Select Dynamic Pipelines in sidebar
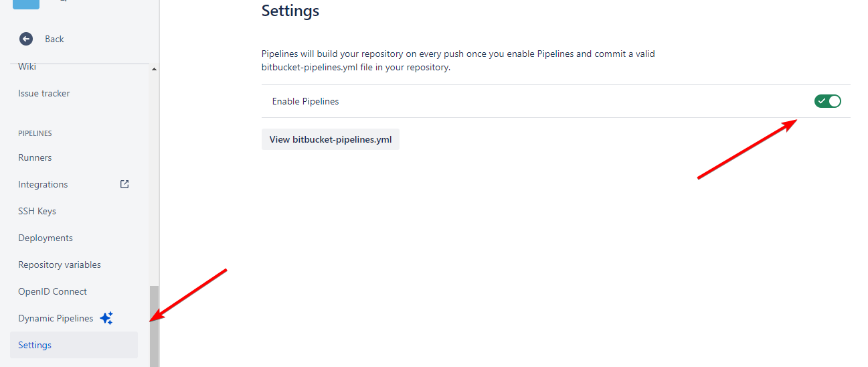The height and width of the screenshot is (367, 868). point(56,318)
